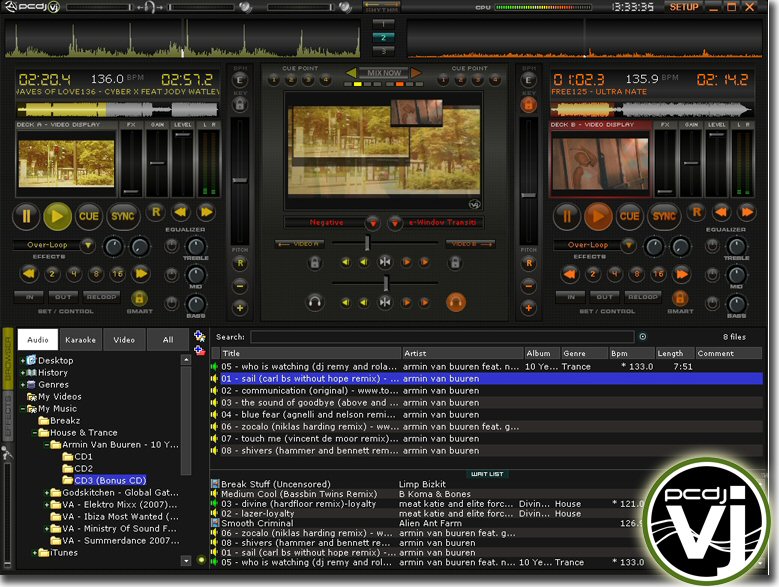Select the Audio tab
779x587 pixels.
click(38, 340)
